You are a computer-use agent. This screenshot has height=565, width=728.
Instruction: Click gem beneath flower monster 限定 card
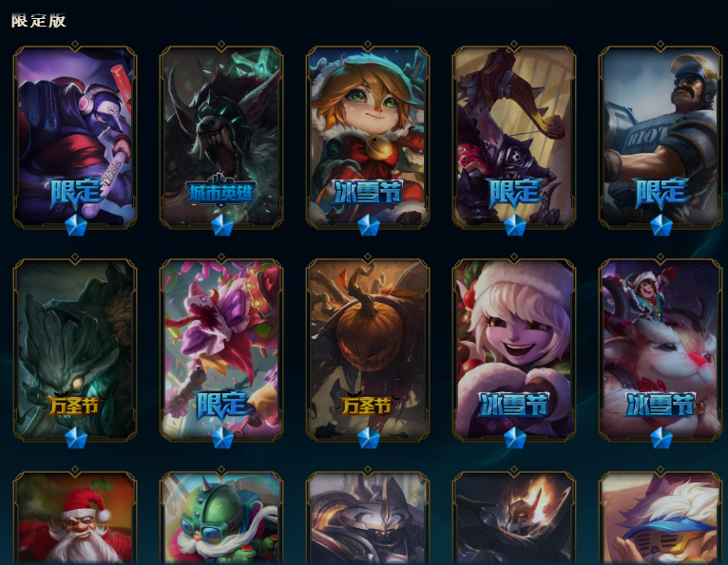(x=222, y=438)
